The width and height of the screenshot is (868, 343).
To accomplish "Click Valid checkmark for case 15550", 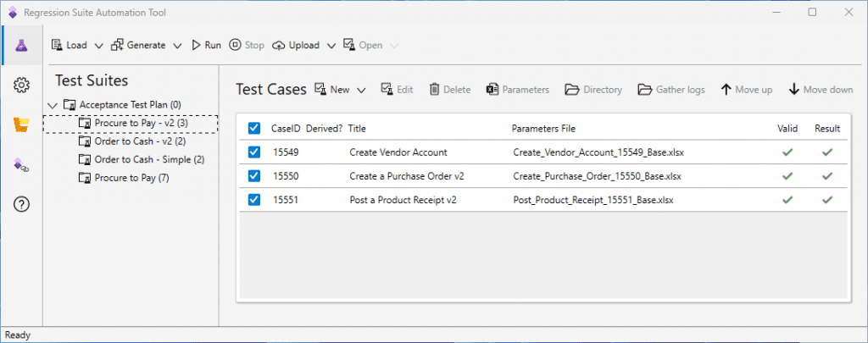I will (x=787, y=176).
